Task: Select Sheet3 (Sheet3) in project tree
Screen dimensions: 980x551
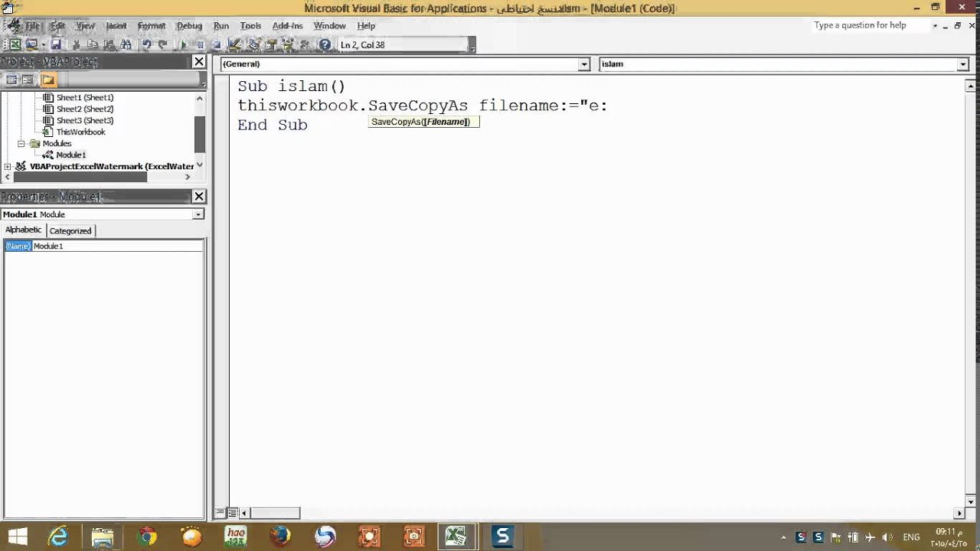Action: [x=84, y=120]
